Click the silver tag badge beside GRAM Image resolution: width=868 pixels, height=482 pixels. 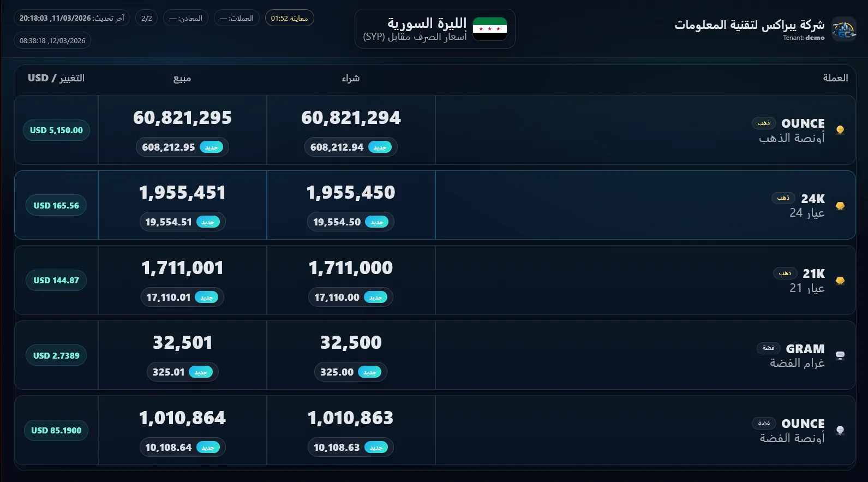pos(768,348)
